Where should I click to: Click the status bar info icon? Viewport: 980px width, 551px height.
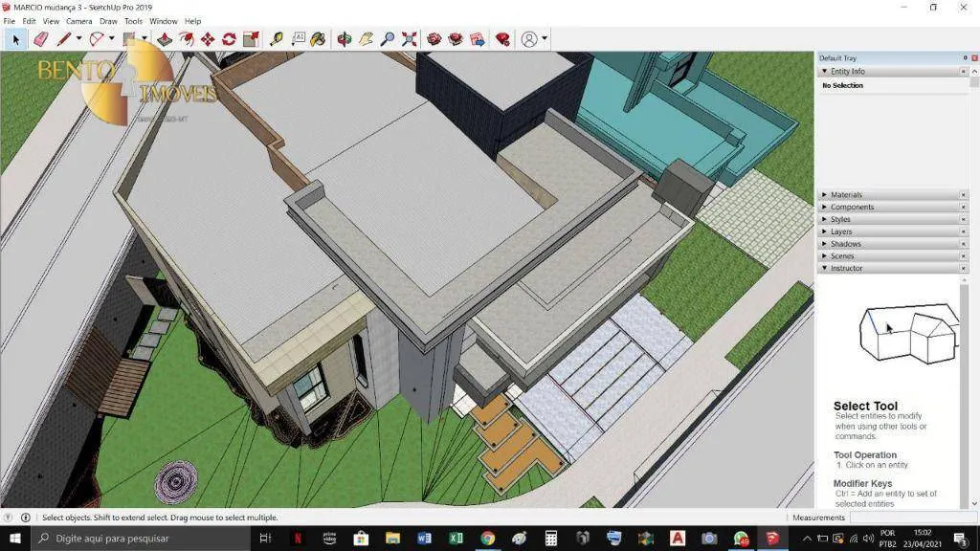point(26,518)
